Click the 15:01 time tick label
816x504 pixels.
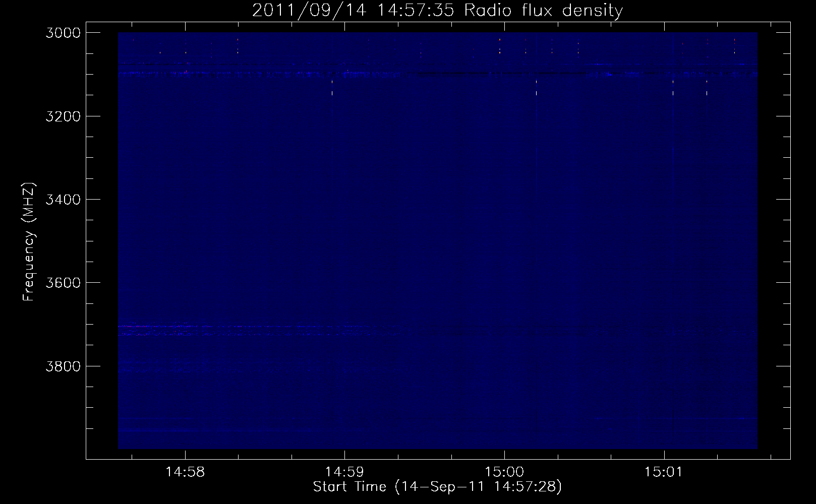[x=664, y=472]
